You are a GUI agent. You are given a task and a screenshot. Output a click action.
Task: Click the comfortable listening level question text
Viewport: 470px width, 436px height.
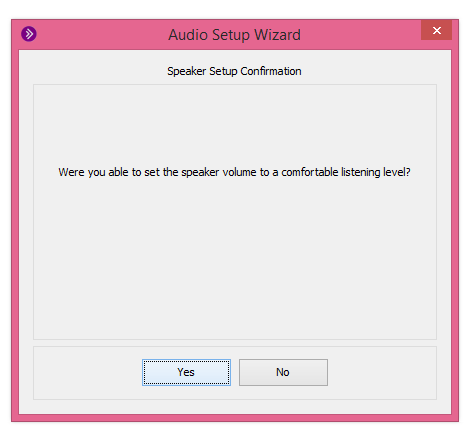point(234,172)
